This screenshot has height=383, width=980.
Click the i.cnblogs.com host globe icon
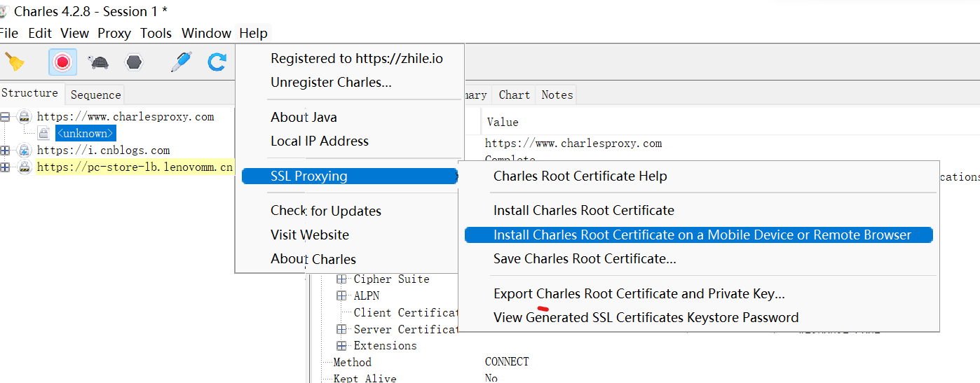coord(25,151)
